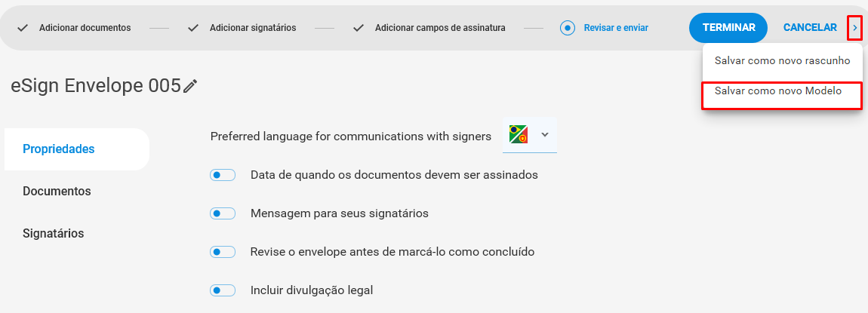Viewport: 868px width, 313px height.
Task: Click checkmark beside Adicionar campos de assinatura
Action: (x=359, y=28)
